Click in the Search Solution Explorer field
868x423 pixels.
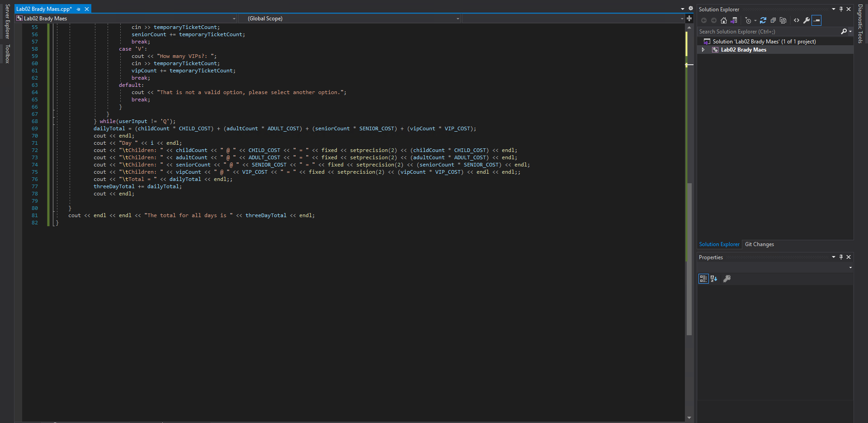point(768,32)
